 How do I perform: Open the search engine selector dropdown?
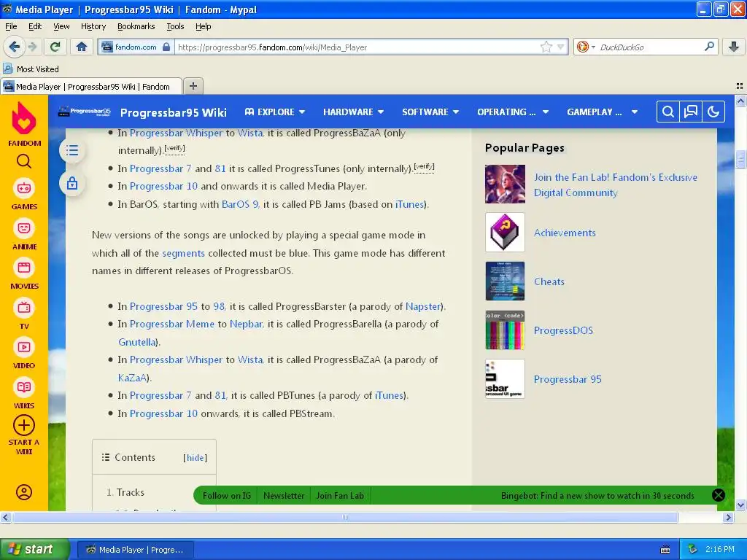585,47
